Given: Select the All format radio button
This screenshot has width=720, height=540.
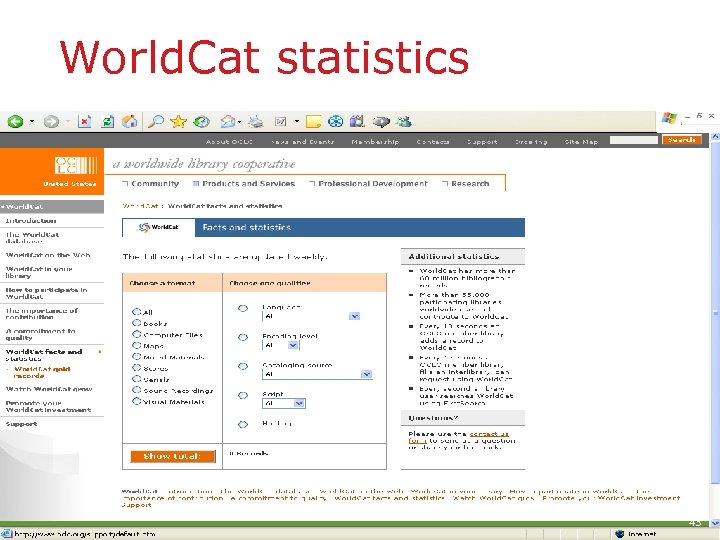Looking at the screenshot, I should tap(136, 312).
